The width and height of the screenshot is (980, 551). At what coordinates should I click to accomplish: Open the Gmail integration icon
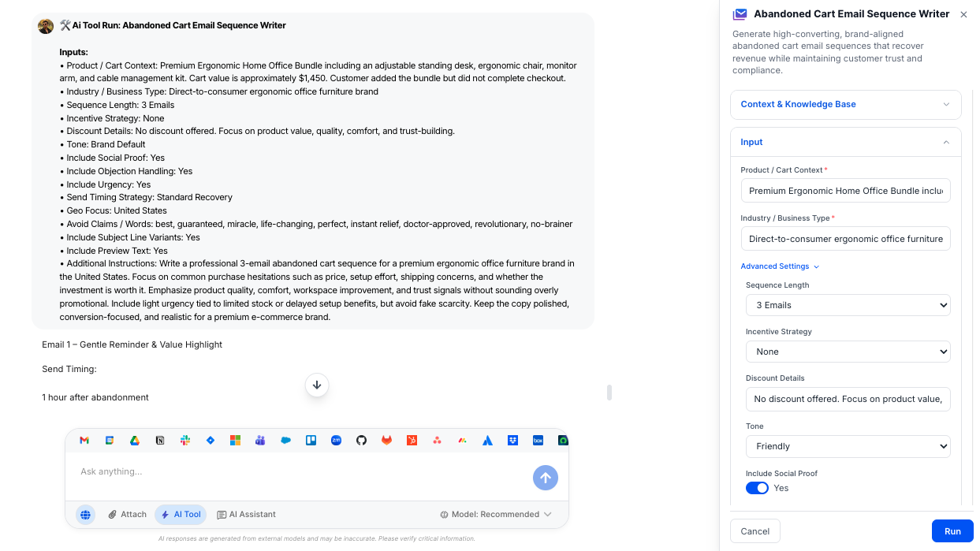pos(84,440)
